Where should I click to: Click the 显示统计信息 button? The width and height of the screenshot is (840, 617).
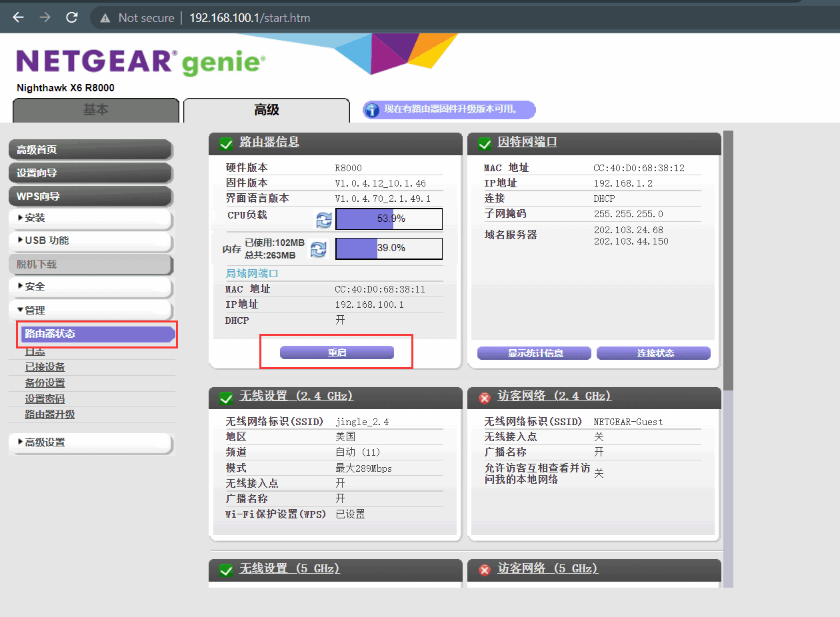535,353
